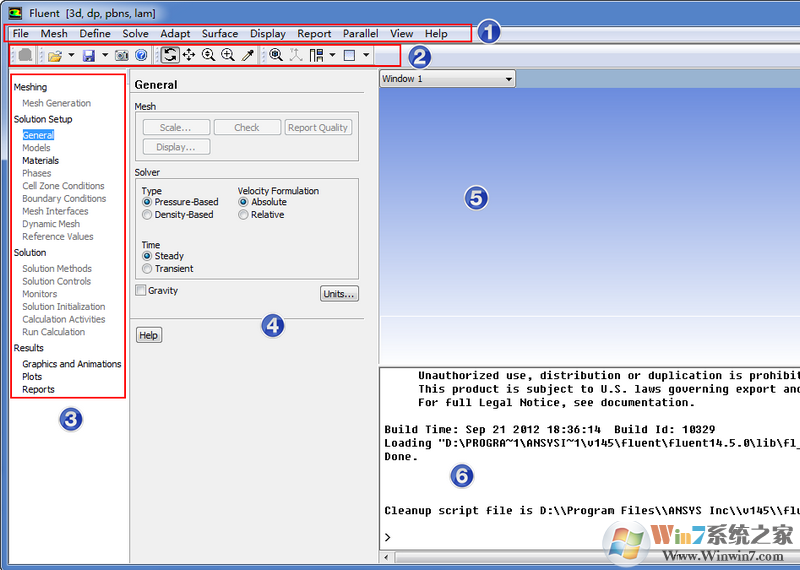This screenshot has width=800, height=570.
Task: Open the Solve menu
Action: coord(135,34)
